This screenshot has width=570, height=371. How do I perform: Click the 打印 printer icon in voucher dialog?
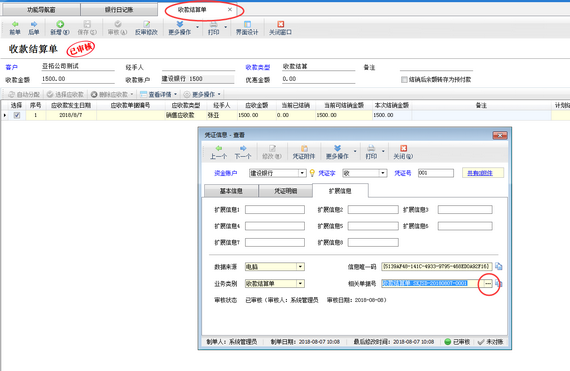(x=371, y=148)
